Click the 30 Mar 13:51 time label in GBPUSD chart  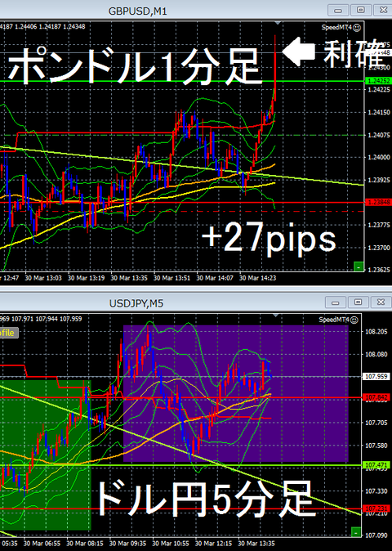click(171, 278)
